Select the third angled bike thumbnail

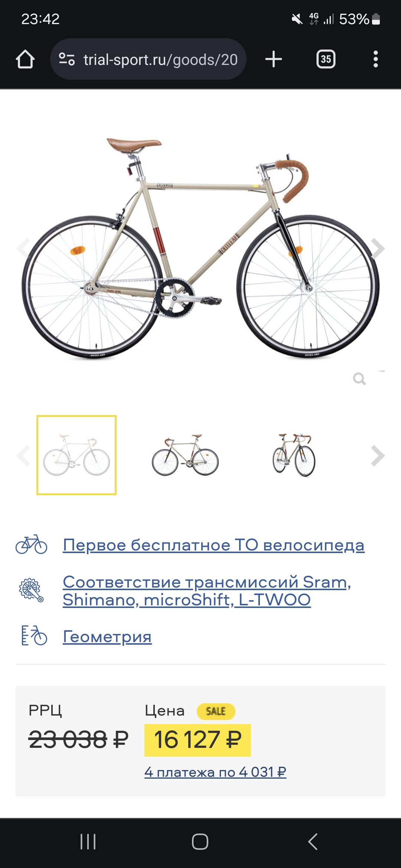point(294,455)
